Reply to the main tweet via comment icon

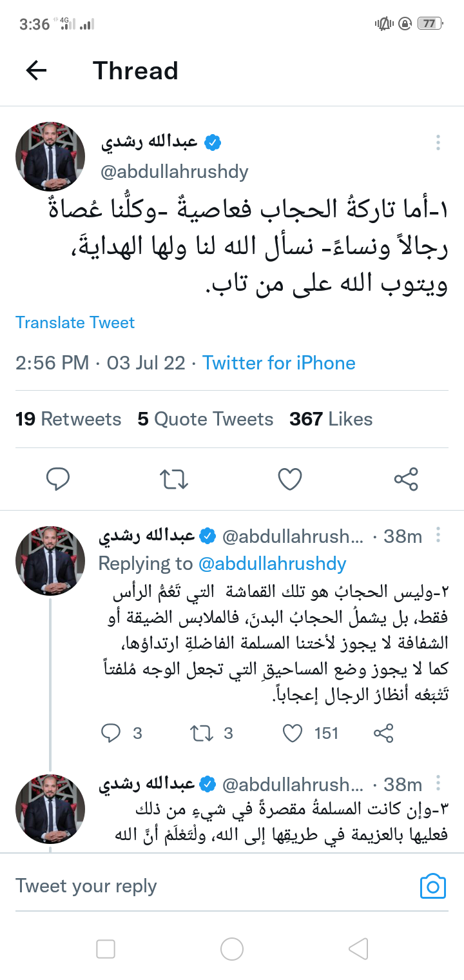[x=58, y=479]
